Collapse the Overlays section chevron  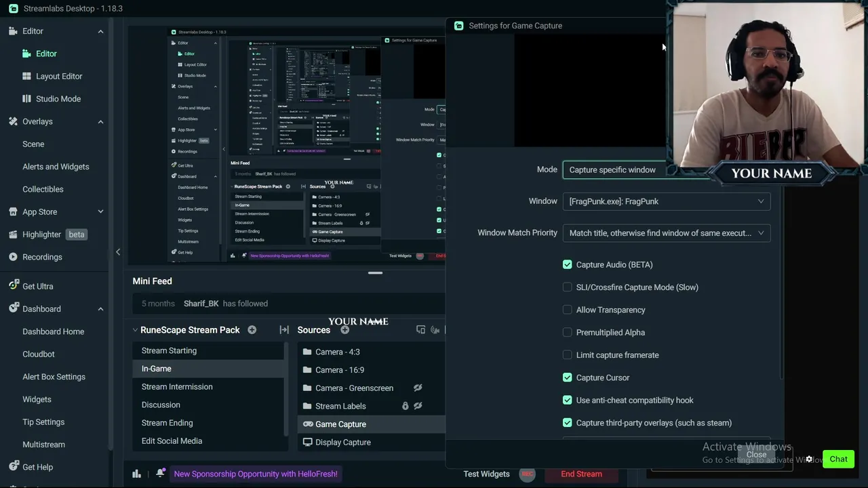click(x=100, y=121)
